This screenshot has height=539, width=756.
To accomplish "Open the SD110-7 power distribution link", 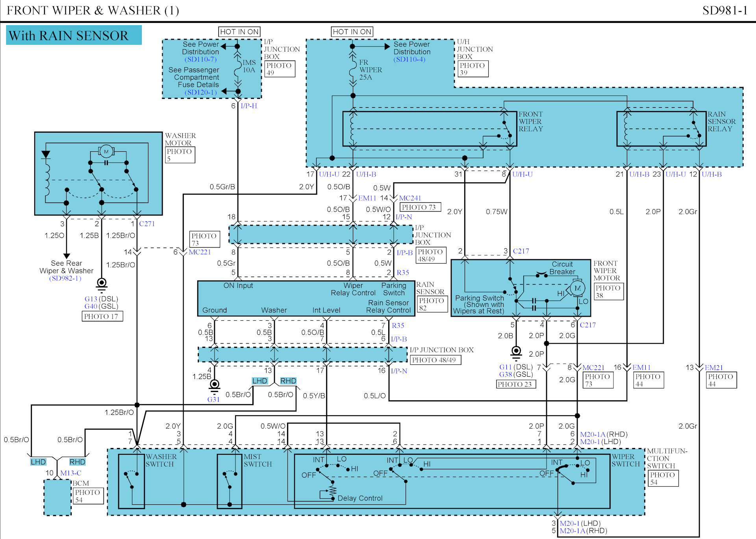I will pos(200,59).
